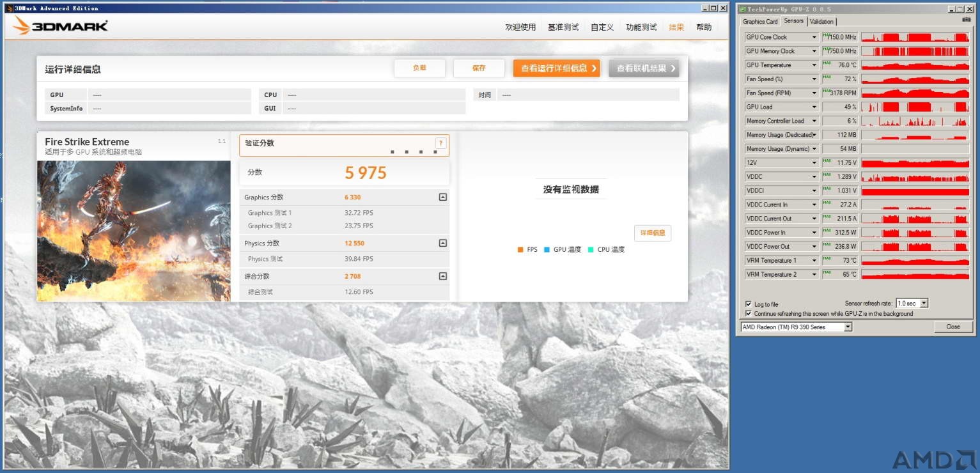This screenshot has height=473, width=980.
Task: Open the VDDC Power In dropdown
Action: 814,233
